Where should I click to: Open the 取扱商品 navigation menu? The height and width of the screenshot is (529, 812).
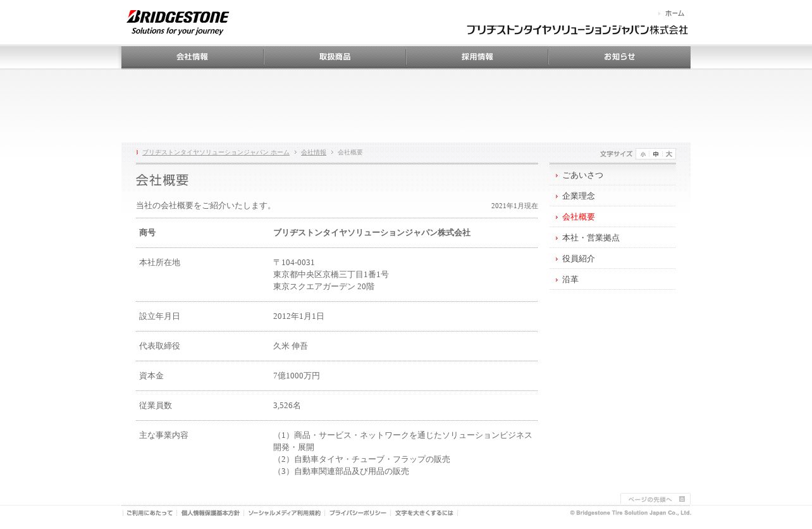point(335,57)
